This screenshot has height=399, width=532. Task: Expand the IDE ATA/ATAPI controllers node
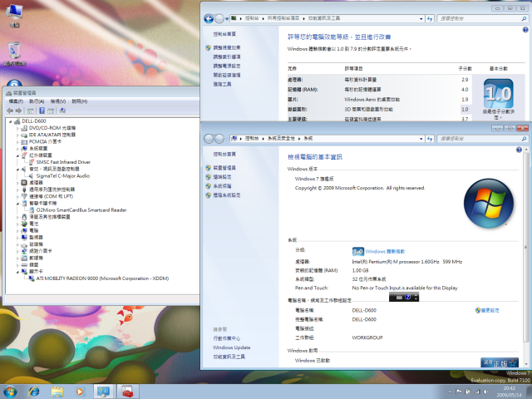click(x=17, y=135)
